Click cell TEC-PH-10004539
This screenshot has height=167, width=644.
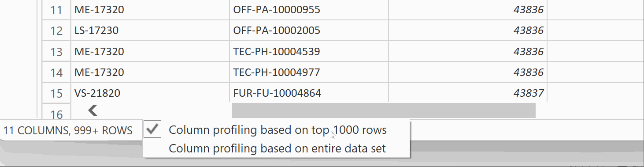[309, 51]
